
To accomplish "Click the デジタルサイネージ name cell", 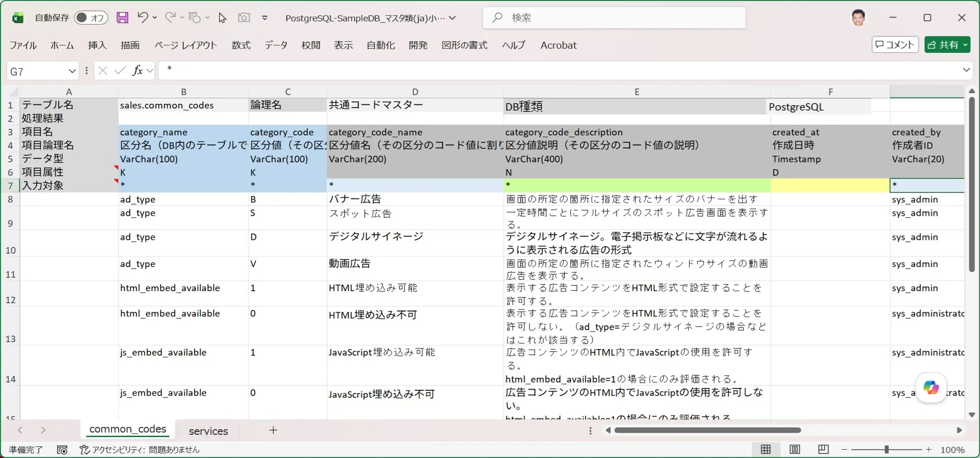I will coord(415,243).
